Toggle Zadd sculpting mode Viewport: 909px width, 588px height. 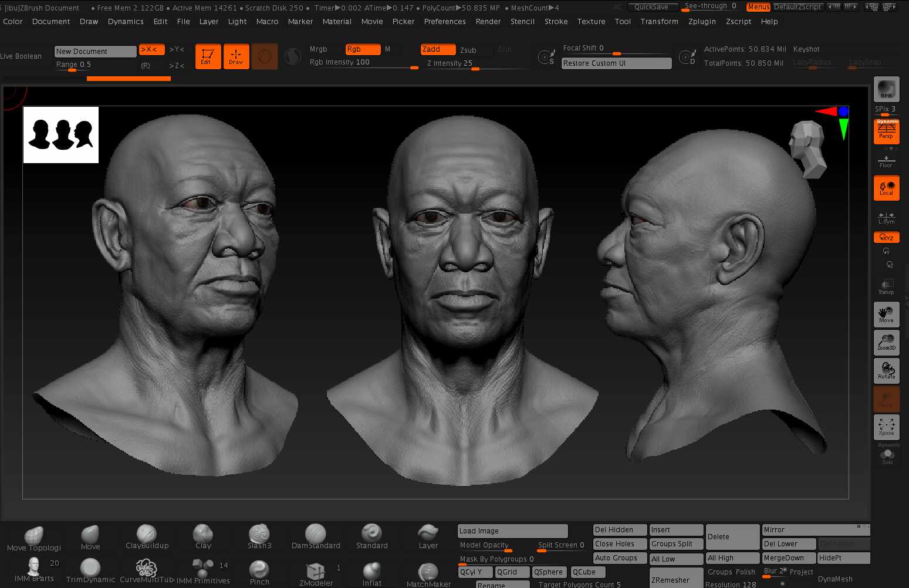(x=437, y=49)
